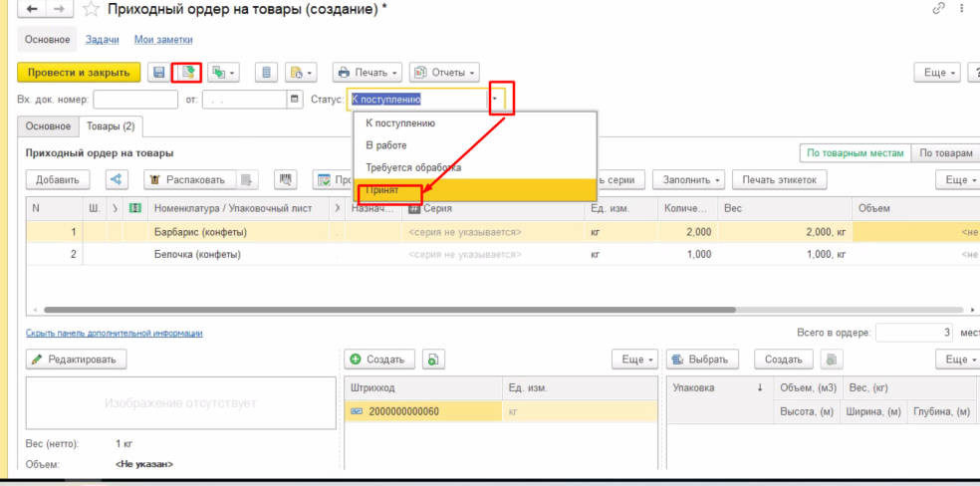Open the Отчеты dropdown menu
The image size is (980, 486).
[444, 73]
